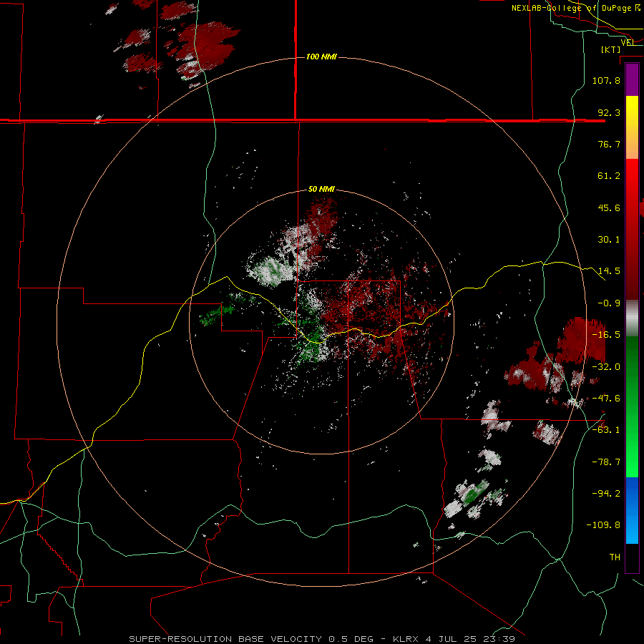Viewport: 644px width, 644px height.
Task: Select the 61.2 scale value
Action: (x=609, y=176)
